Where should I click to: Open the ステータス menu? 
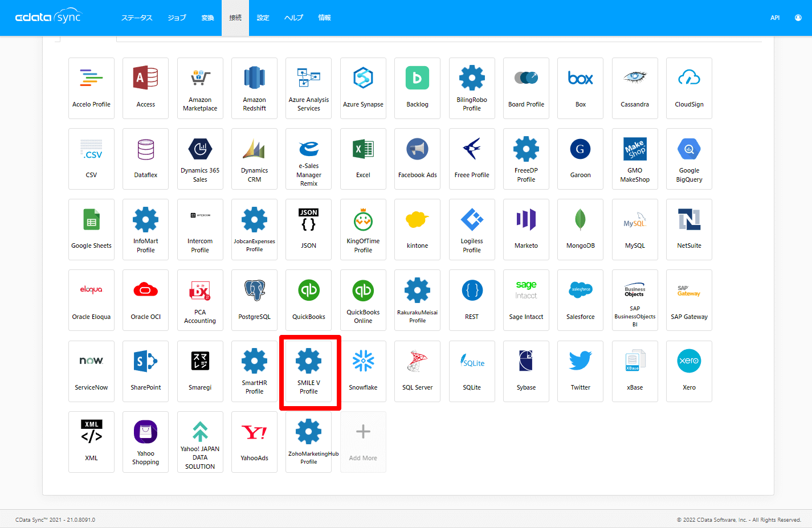[x=137, y=18]
